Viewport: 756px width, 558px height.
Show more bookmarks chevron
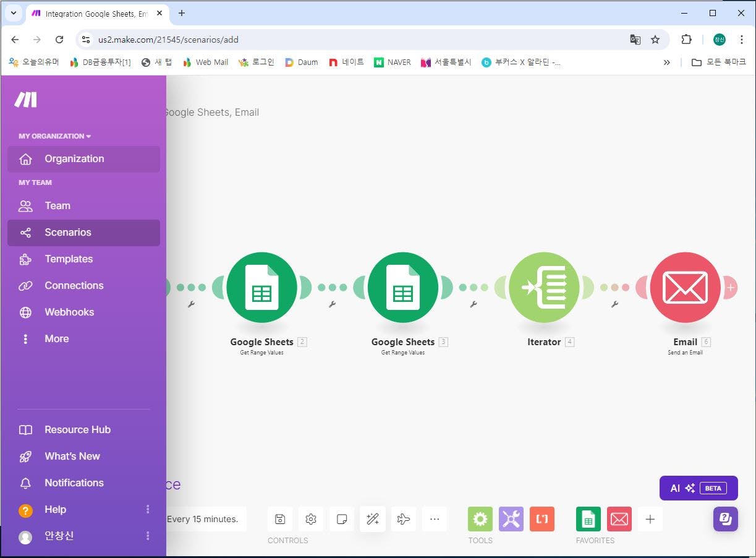click(666, 62)
